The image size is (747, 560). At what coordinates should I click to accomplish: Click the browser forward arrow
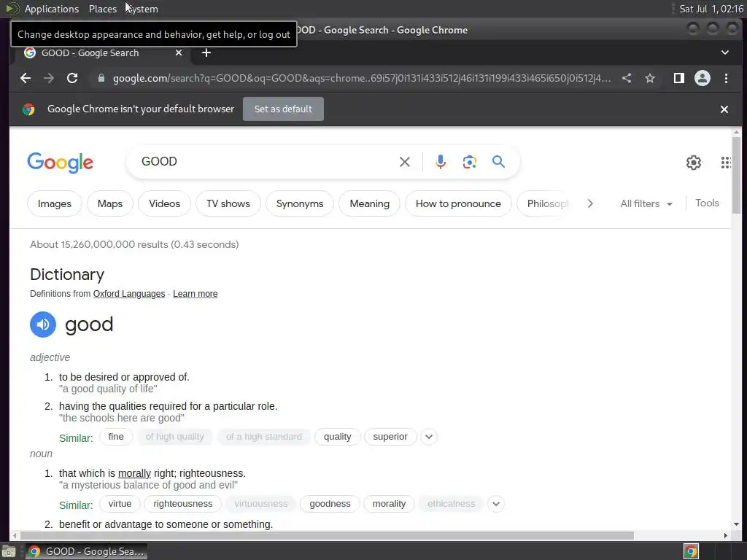coord(49,78)
